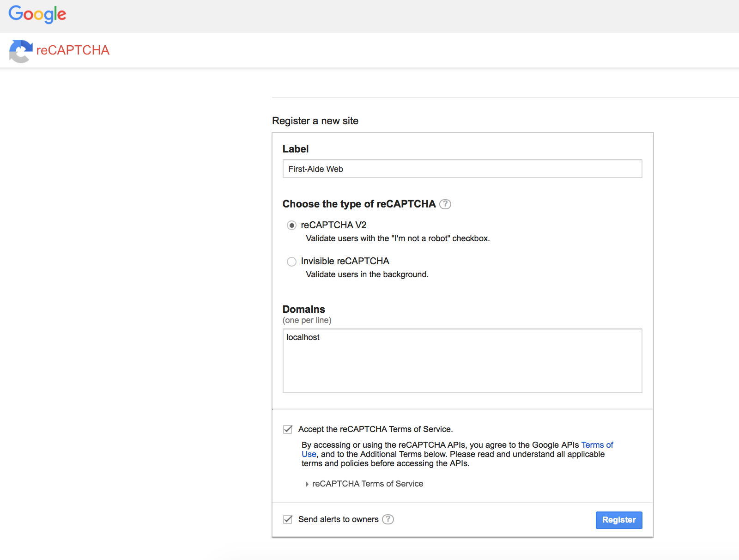
Task: Toggle Accept the reCAPTCHA Terms of Service checkbox
Action: [288, 429]
